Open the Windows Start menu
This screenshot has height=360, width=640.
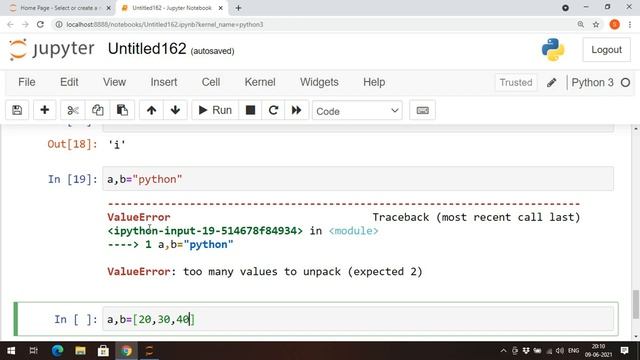pyautogui.click(x=11, y=351)
